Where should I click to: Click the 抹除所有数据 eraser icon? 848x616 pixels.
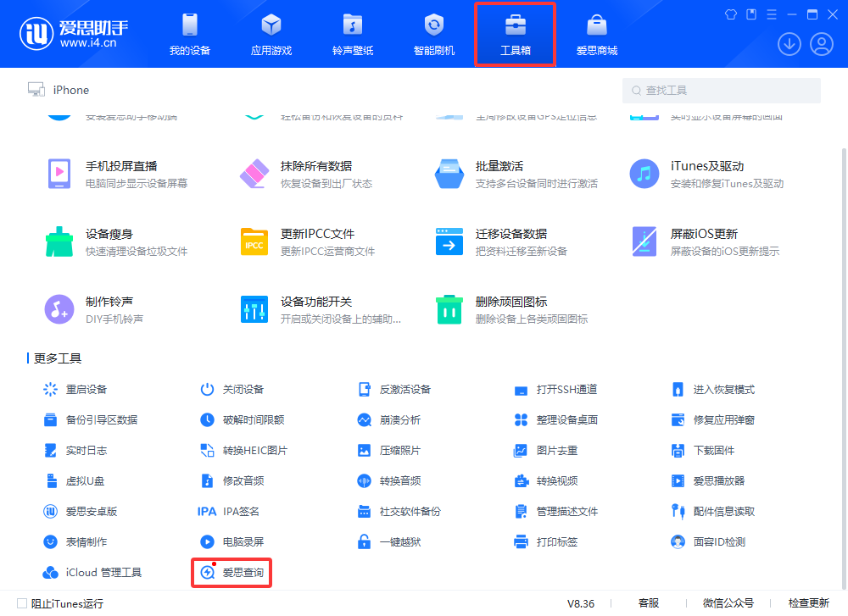coord(254,174)
